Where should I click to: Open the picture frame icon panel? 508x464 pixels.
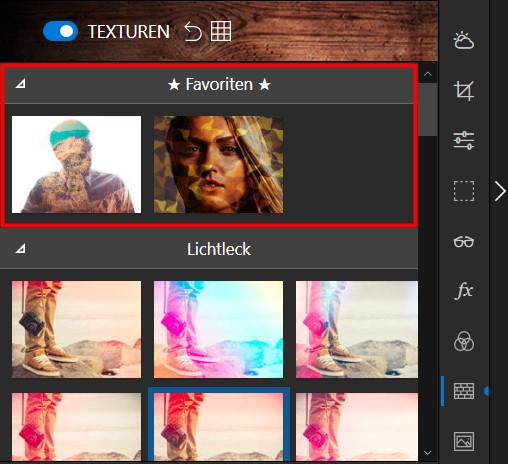[464, 441]
